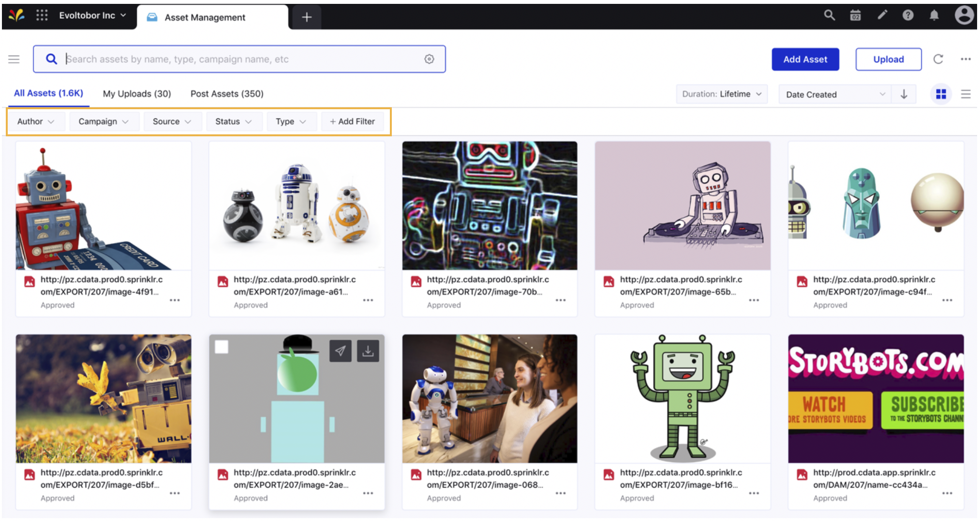Switch to the Asset Management tab

(212, 17)
